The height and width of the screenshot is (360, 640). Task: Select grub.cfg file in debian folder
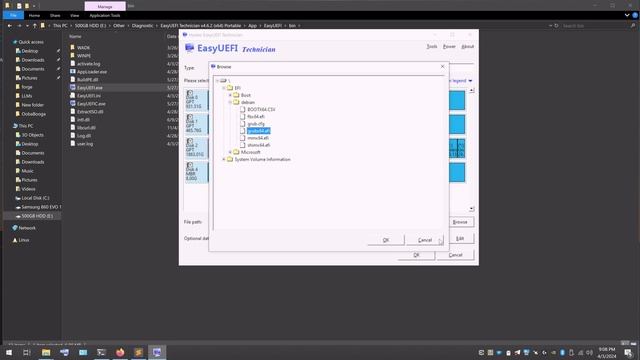(256, 124)
